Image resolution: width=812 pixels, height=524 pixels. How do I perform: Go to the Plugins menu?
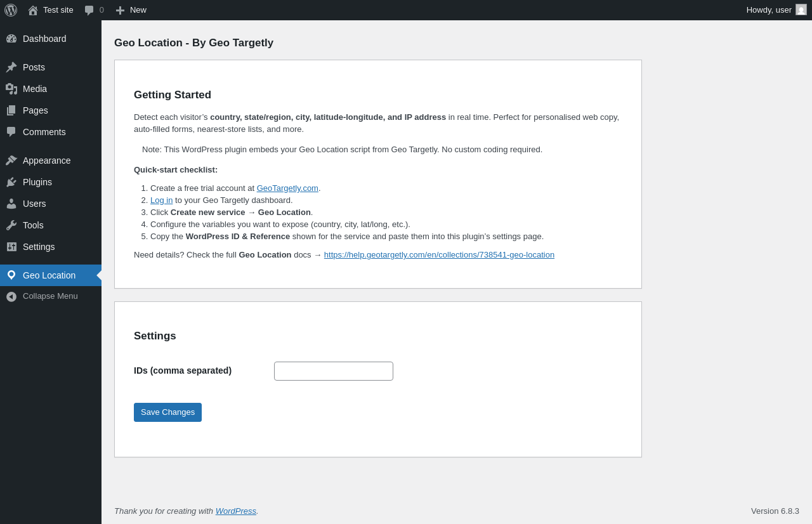[x=51, y=182]
